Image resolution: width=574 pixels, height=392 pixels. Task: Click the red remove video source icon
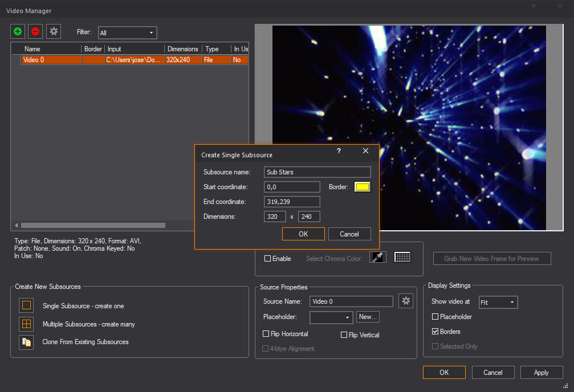coord(35,32)
